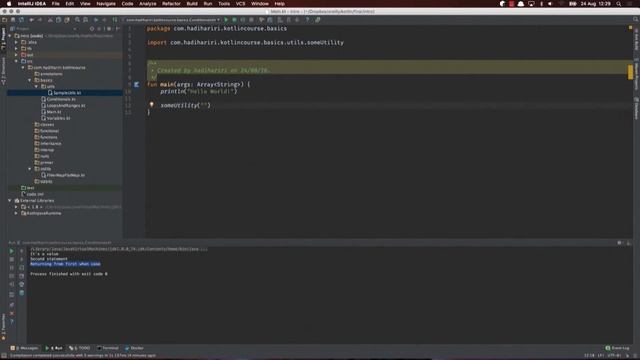Expand the 1.8 JDK library arrow
The image size is (640, 360).
pos(16,207)
